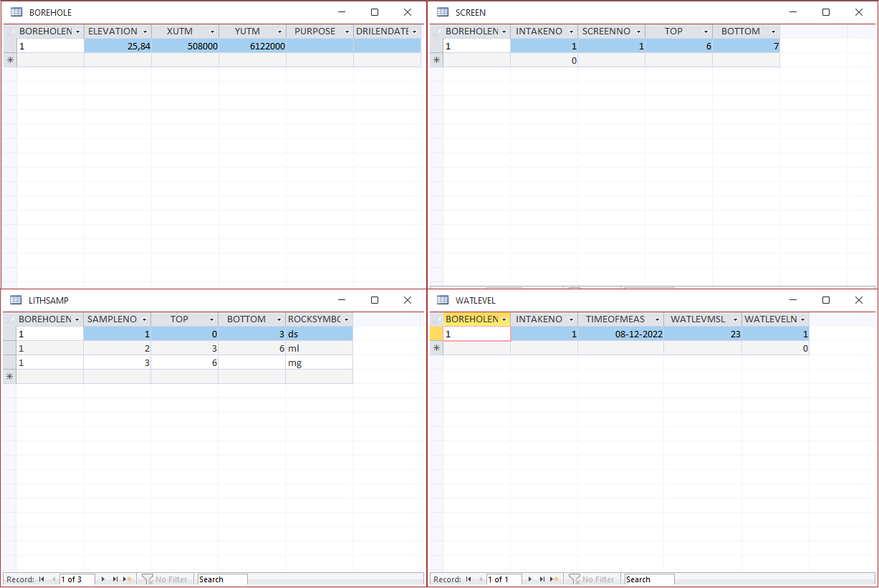Select BOTTOM cell with value 7 in SCREEN
This screenshot has width=879, height=588.
tap(746, 46)
